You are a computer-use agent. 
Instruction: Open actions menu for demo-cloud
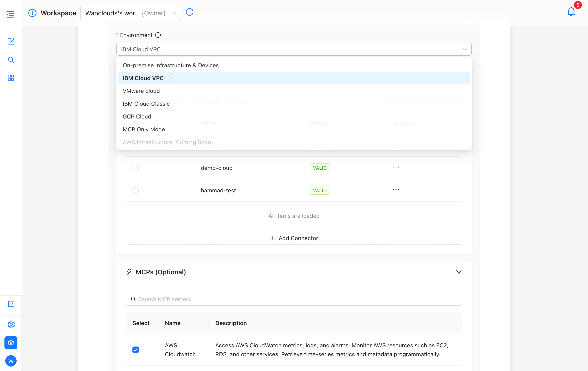coord(396,167)
